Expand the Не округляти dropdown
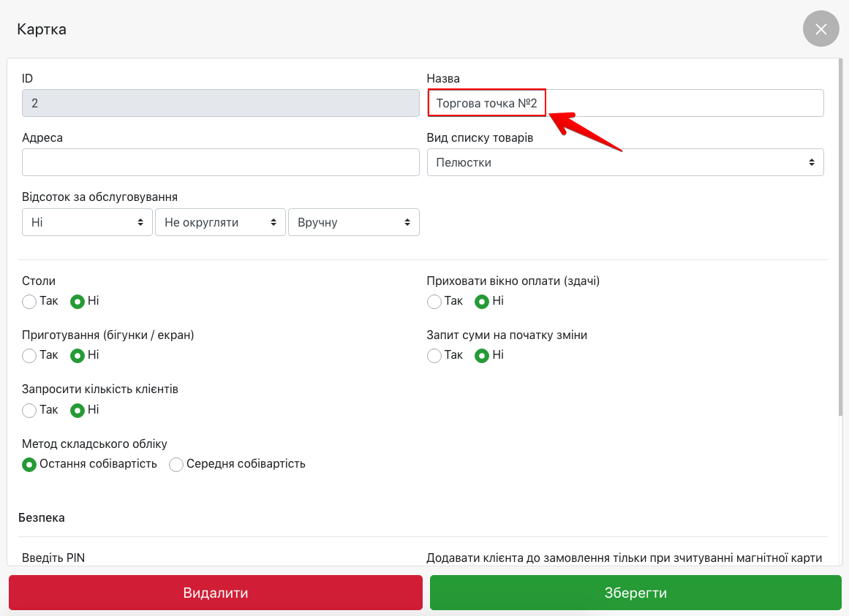The image size is (849, 616). click(x=220, y=222)
